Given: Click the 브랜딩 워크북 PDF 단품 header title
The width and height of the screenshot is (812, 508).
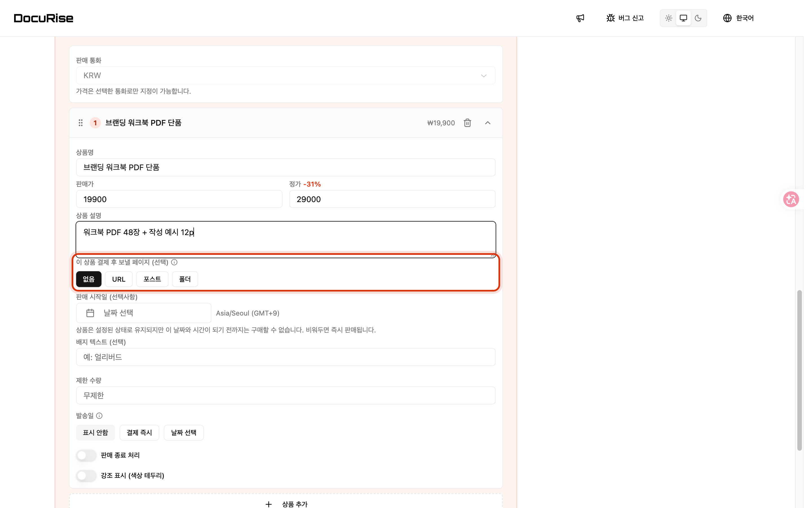Looking at the screenshot, I should [x=143, y=123].
